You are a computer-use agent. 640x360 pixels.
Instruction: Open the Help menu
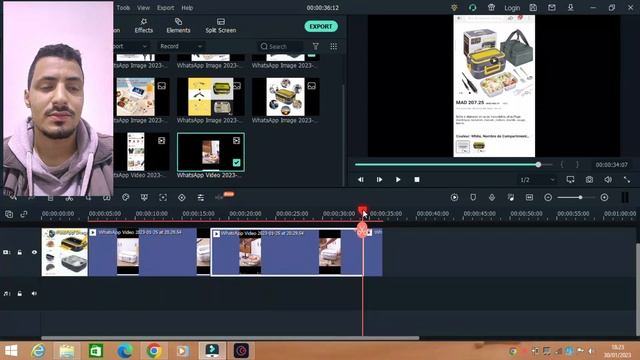[187, 8]
